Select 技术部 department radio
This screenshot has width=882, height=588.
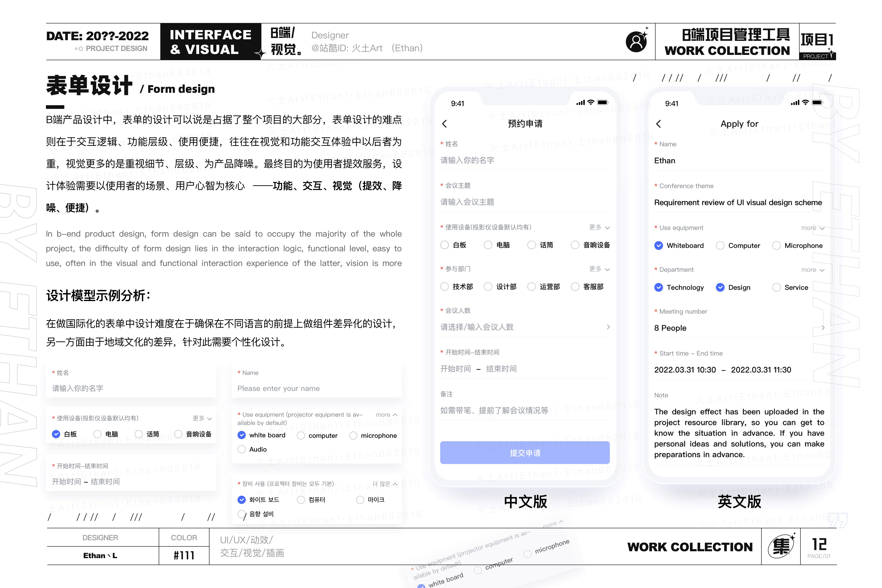point(445,286)
